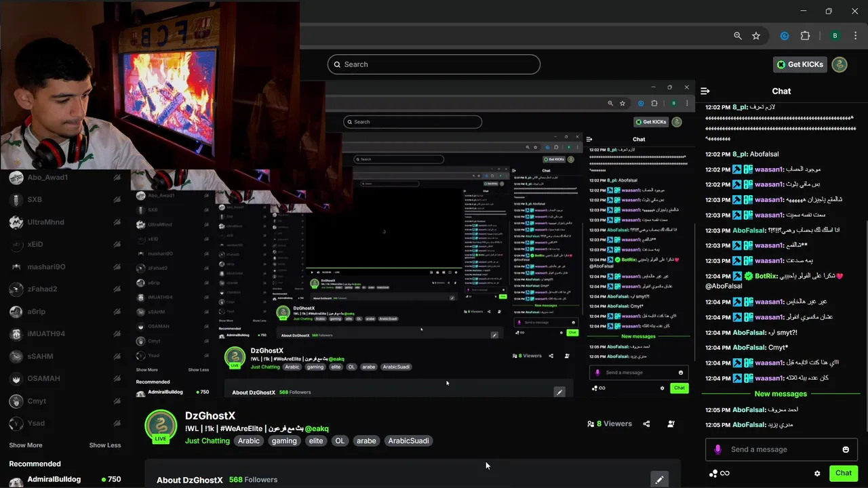Click the green verified badge beside BotRix
Image resolution: width=868 pixels, height=488 pixels.
pyautogui.click(x=749, y=276)
